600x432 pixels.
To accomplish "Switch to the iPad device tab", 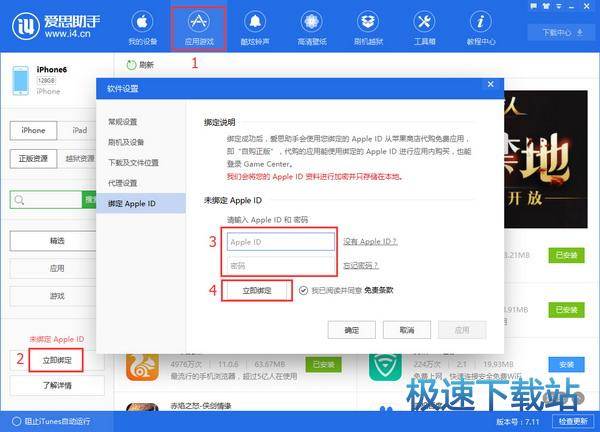I will (80, 130).
